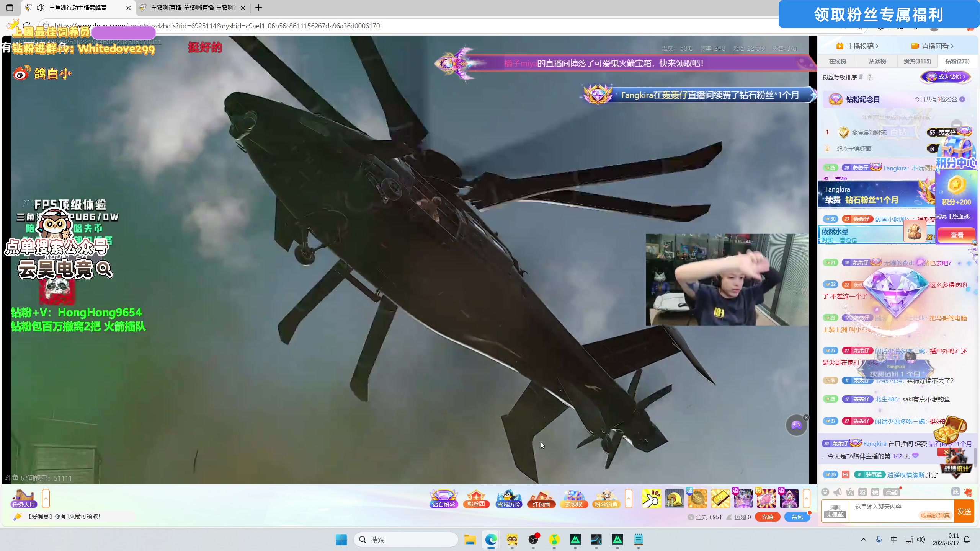Send the golden durian gift marked 趣

697,499
